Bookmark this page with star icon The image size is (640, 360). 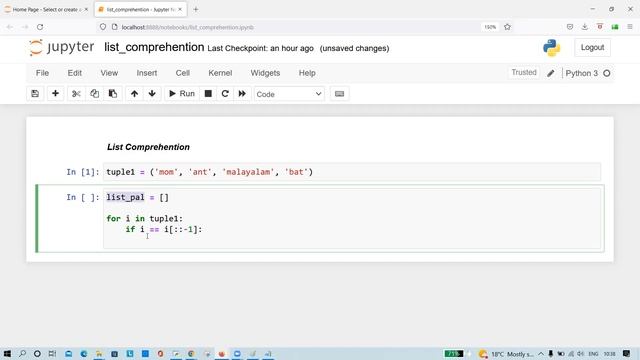click(507, 27)
